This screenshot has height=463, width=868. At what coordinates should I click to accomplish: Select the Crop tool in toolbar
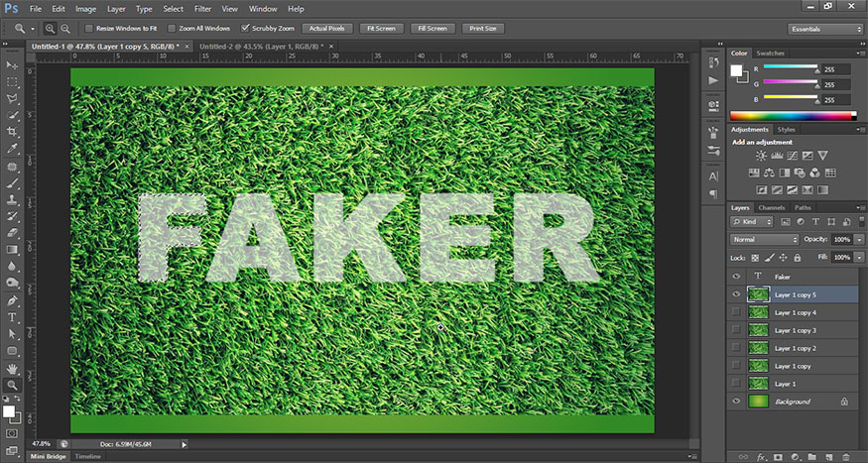(x=12, y=132)
